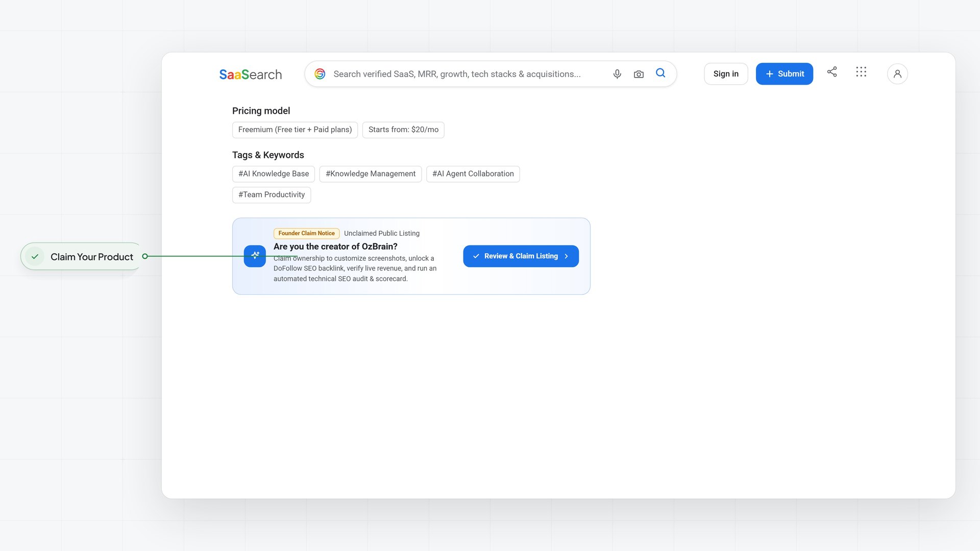The image size is (980, 551).
Task: Click Unclaimed Public Listing label
Action: point(382,233)
